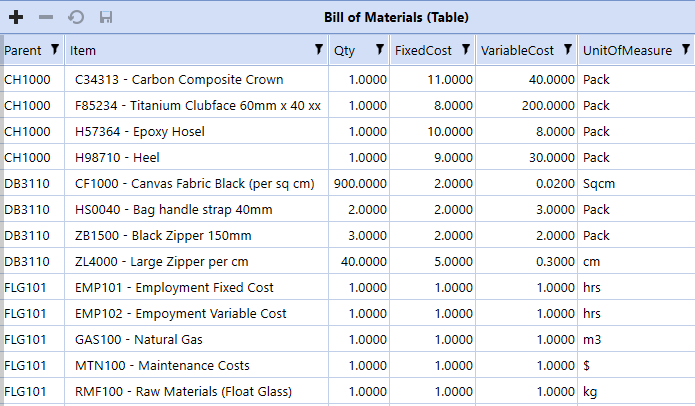Screen dimensions: 695x406
Task: Sort by the Item column header
Action: tap(82, 51)
